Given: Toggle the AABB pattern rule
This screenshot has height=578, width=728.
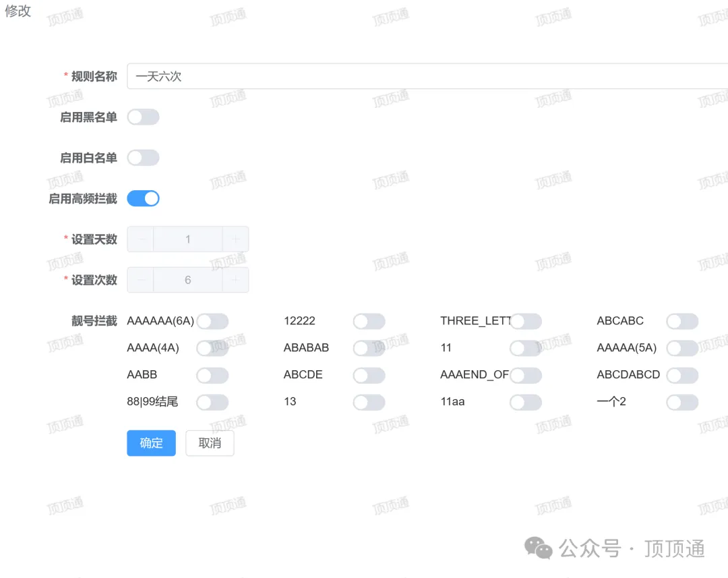Looking at the screenshot, I should pos(212,375).
